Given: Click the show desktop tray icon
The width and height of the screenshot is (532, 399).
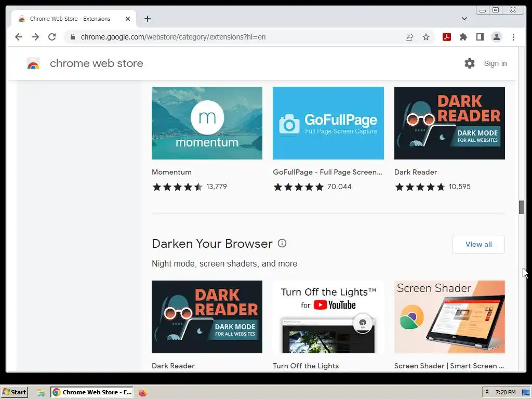Looking at the screenshot, I should coord(526,393).
